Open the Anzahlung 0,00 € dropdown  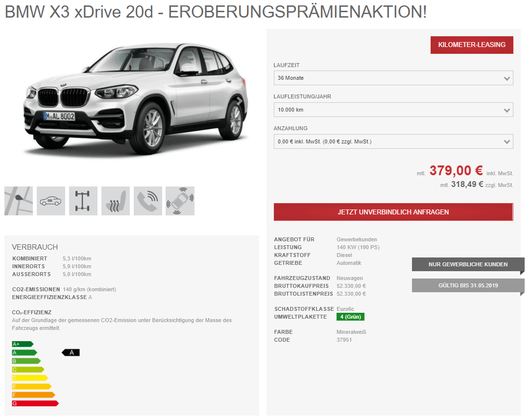pyautogui.click(x=393, y=141)
